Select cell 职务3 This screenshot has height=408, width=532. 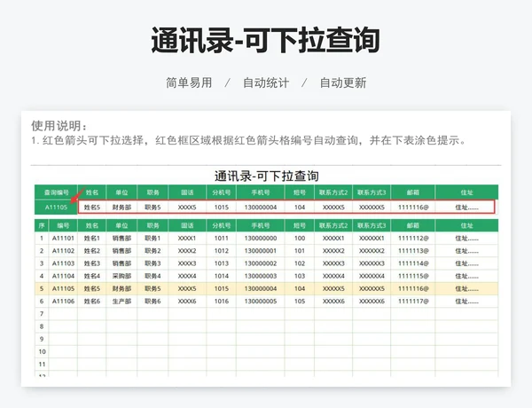[153, 263]
